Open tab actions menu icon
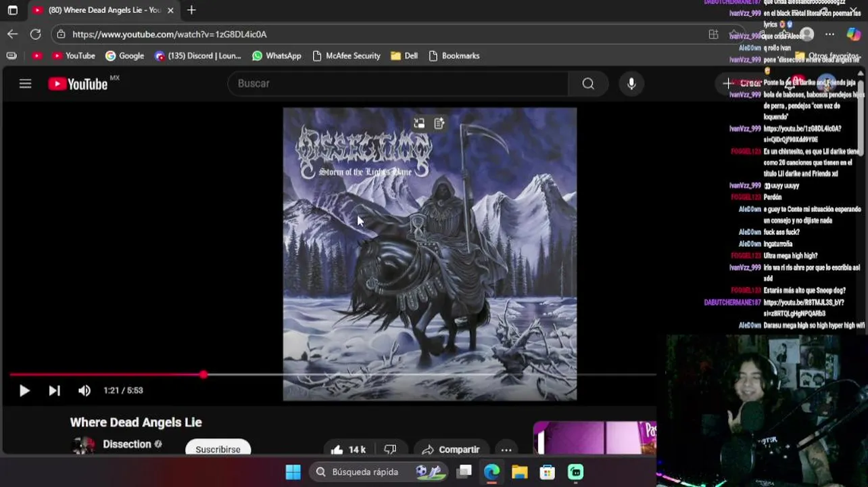Image resolution: width=868 pixels, height=487 pixels. (12, 10)
